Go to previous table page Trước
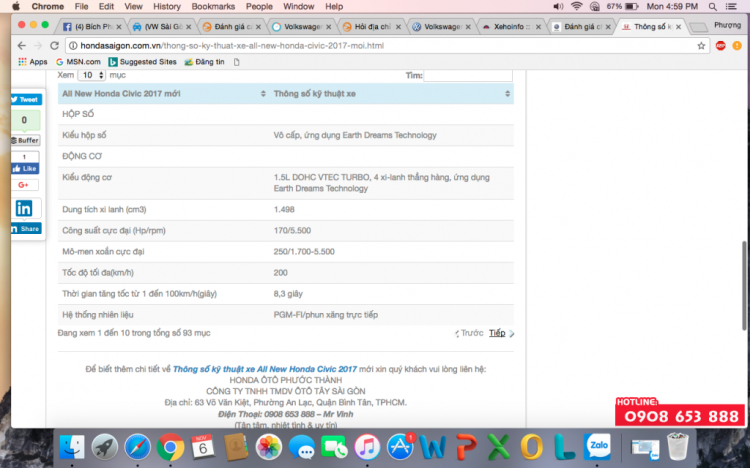Viewport: 750px width, 468px height. coord(469,333)
